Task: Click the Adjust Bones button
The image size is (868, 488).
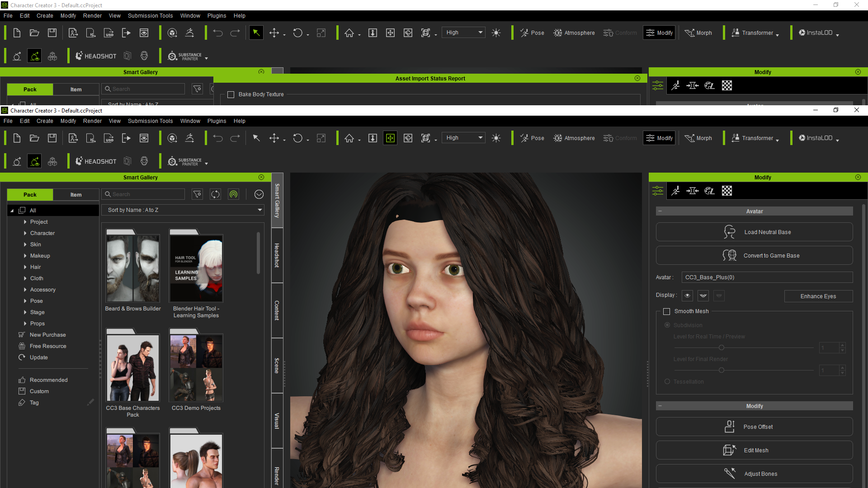Action: [755, 474]
